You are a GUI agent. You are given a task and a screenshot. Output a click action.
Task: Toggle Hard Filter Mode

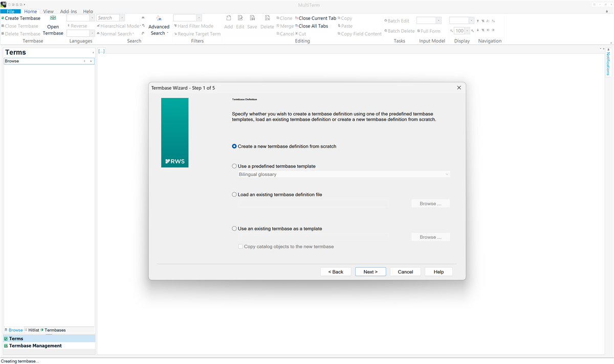(194, 26)
